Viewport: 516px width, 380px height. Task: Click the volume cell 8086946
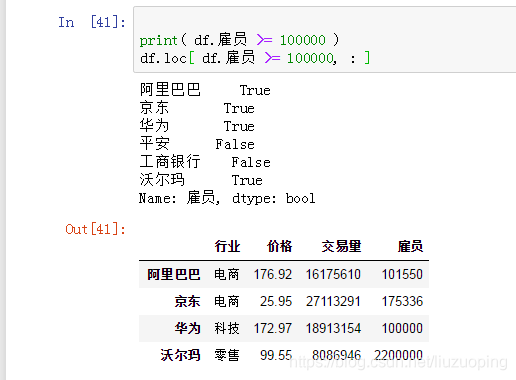coord(337,355)
